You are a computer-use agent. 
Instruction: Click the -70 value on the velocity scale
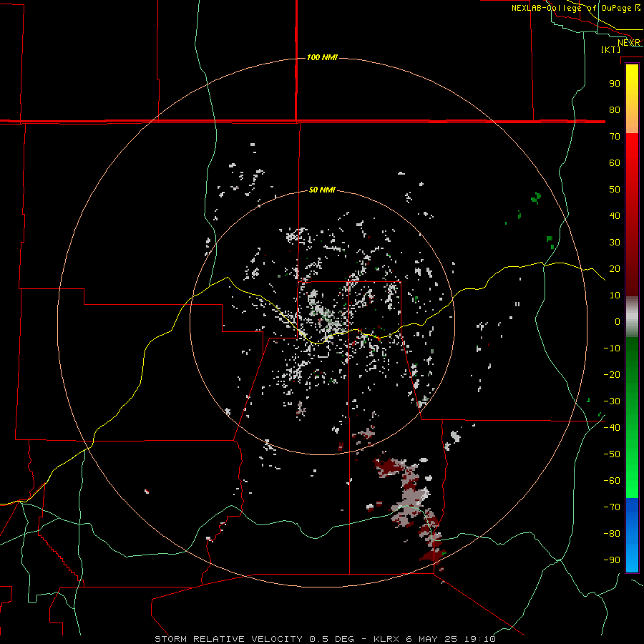tap(612, 507)
